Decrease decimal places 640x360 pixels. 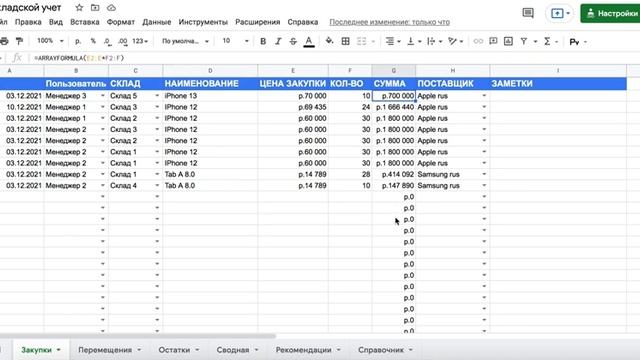tap(107, 41)
